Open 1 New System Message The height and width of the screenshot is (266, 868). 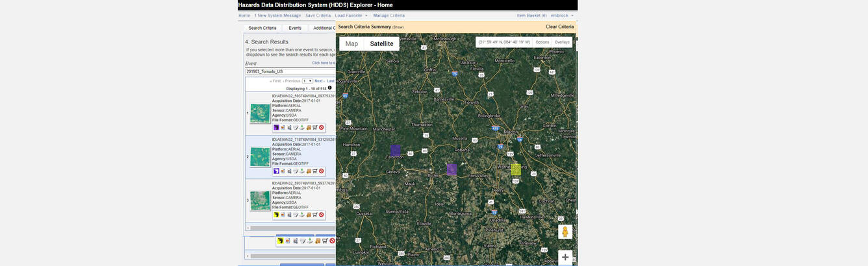pos(277,15)
